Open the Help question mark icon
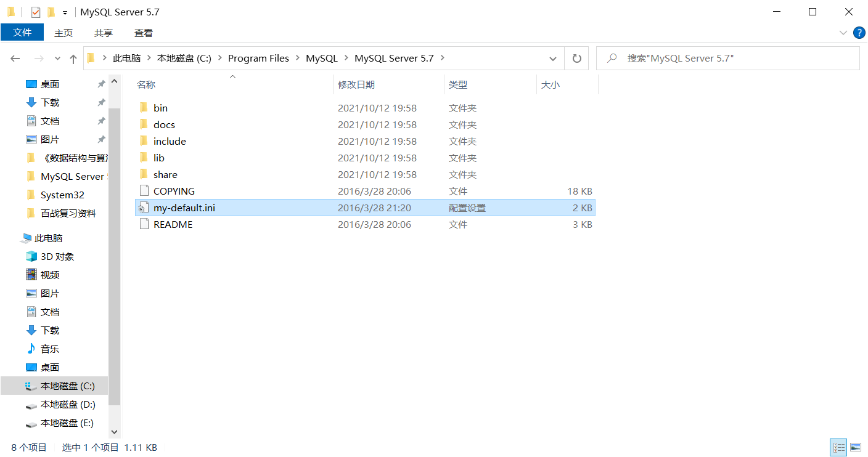 click(x=859, y=33)
